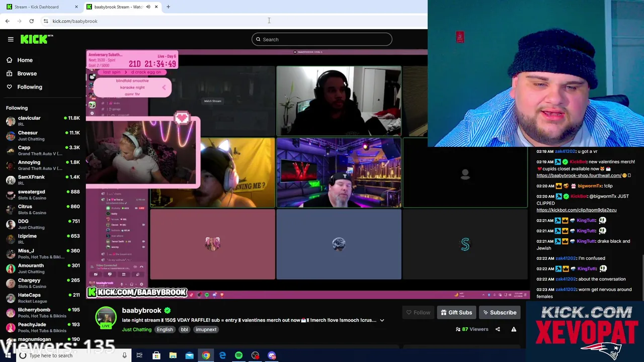Open lilcherrybomb channel avatar in sidebar
The width and height of the screenshot is (644, 362).
[x=11, y=313]
